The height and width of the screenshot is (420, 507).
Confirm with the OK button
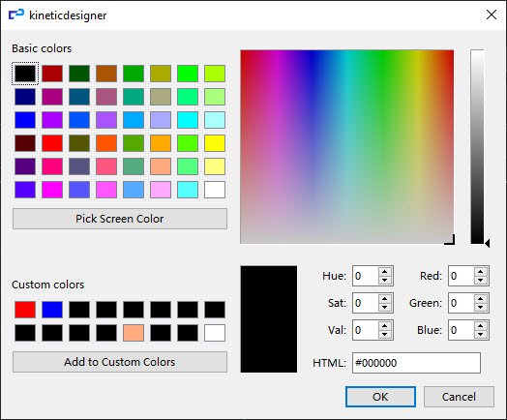click(380, 397)
